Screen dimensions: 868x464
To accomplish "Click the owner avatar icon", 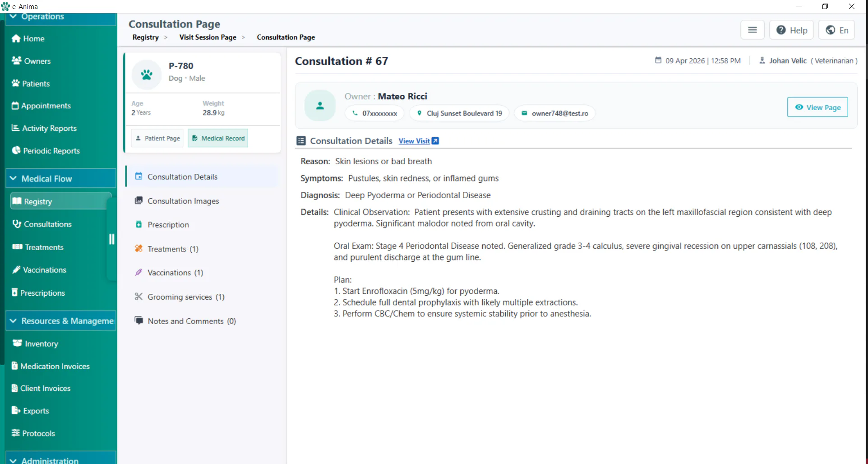I will coord(320,106).
